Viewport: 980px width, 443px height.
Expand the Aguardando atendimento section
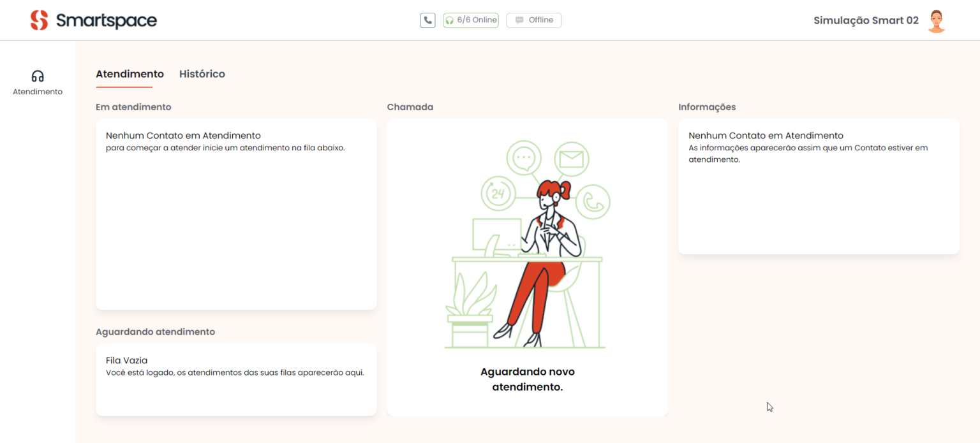pos(156,331)
